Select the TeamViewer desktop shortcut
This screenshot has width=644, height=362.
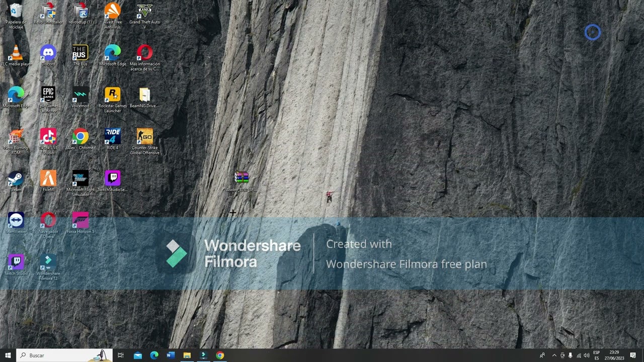[x=16, y=223]
